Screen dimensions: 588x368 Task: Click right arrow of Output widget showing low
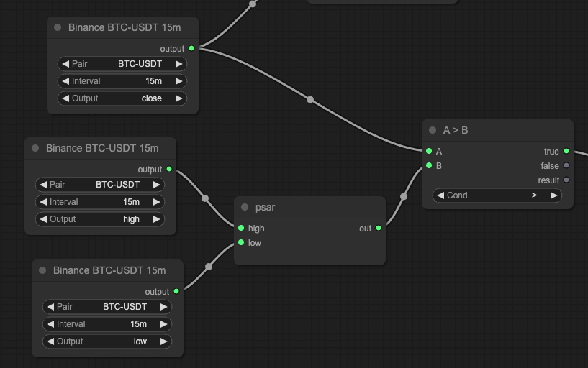coord(164,341)
